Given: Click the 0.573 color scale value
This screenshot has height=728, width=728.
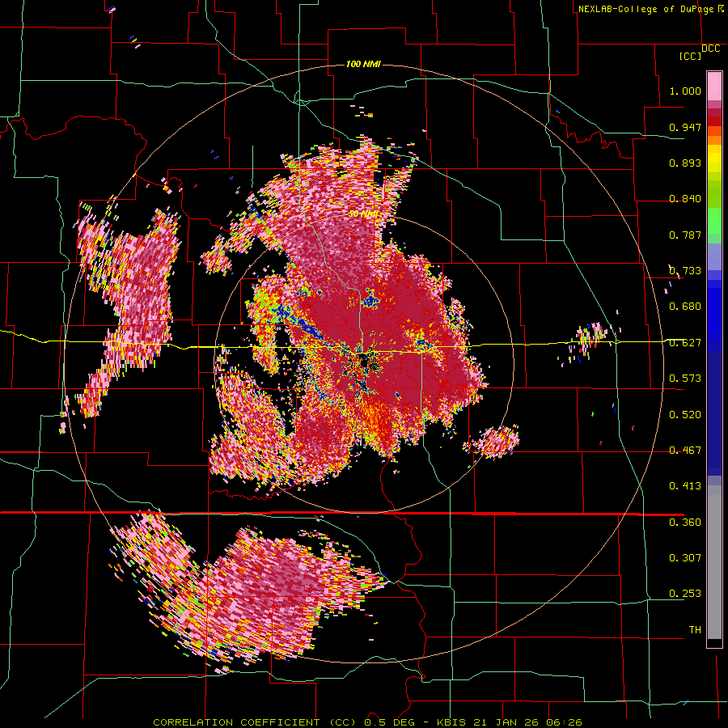Looking at the screenshot, I should point(685,379).
